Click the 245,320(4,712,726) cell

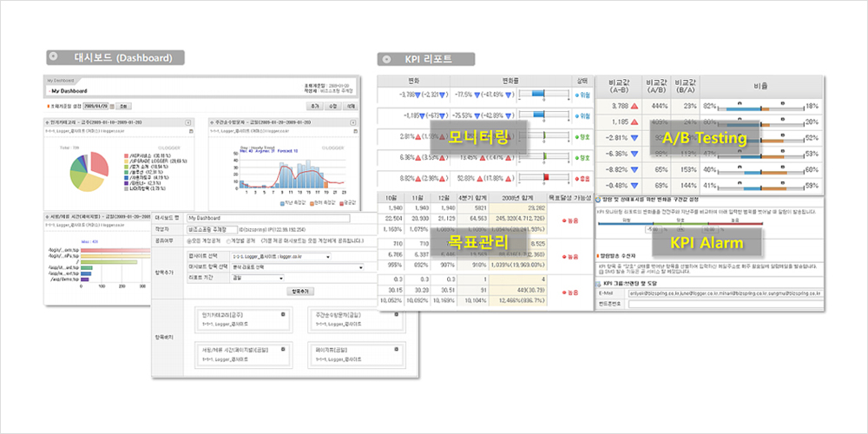[517, 218]
